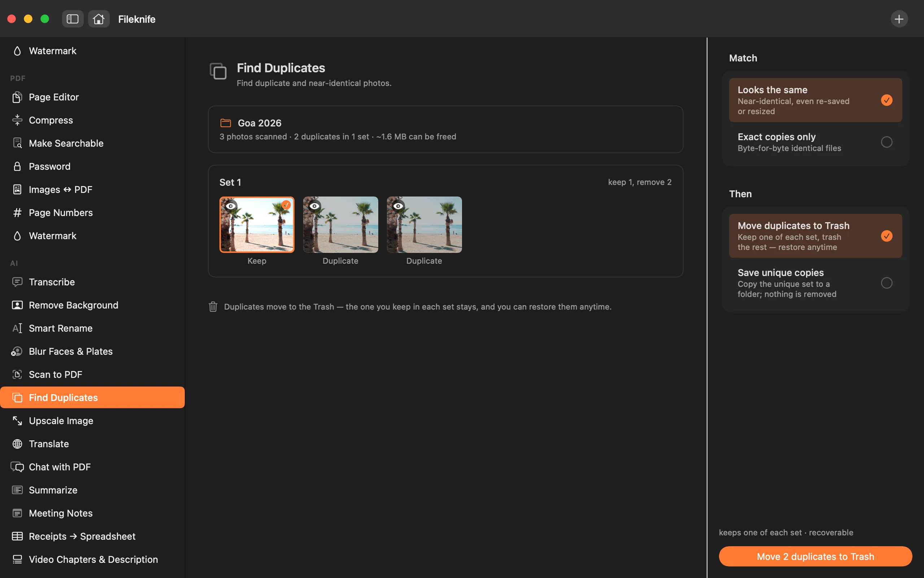Preview the first Duplicate photo via eye icon
The width and height of the screenshot is (924, 578).
click(314, 206)
